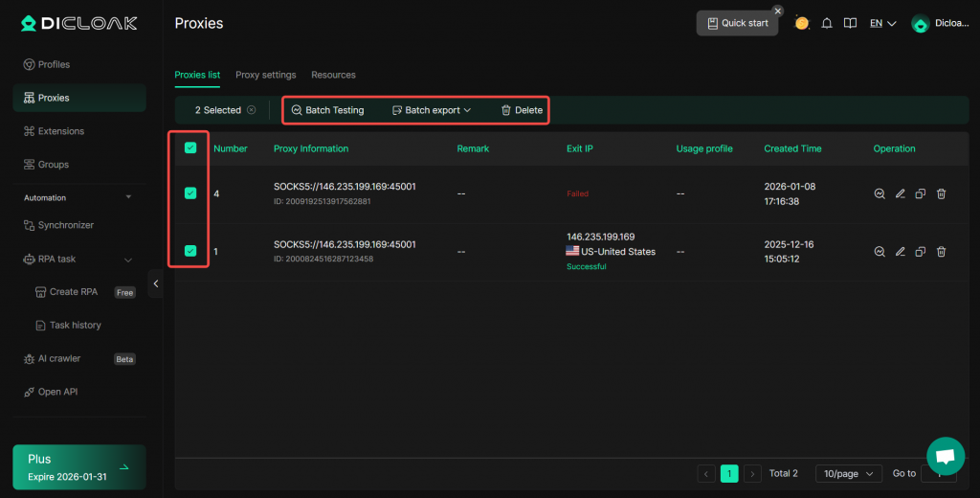The height and width of the screenshot is (498, 980).
Task: Copy proxy number 1 using duplicate icon
Action: point(920,252)
